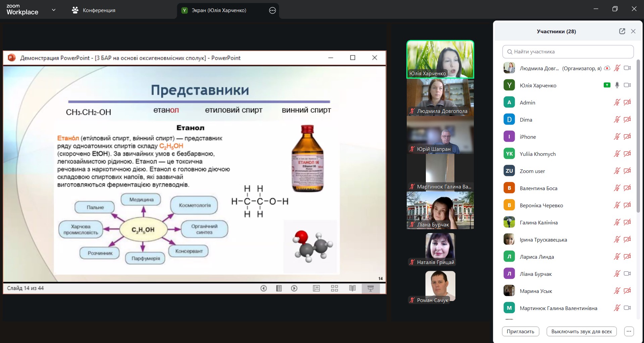This screenshot has height=343, width=644.
Task: Open the slide list menu icon
Action: click(279, 288)
